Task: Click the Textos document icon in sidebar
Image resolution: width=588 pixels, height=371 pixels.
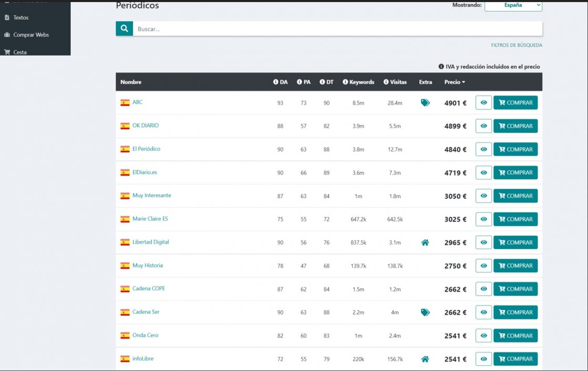Action: 7,17
